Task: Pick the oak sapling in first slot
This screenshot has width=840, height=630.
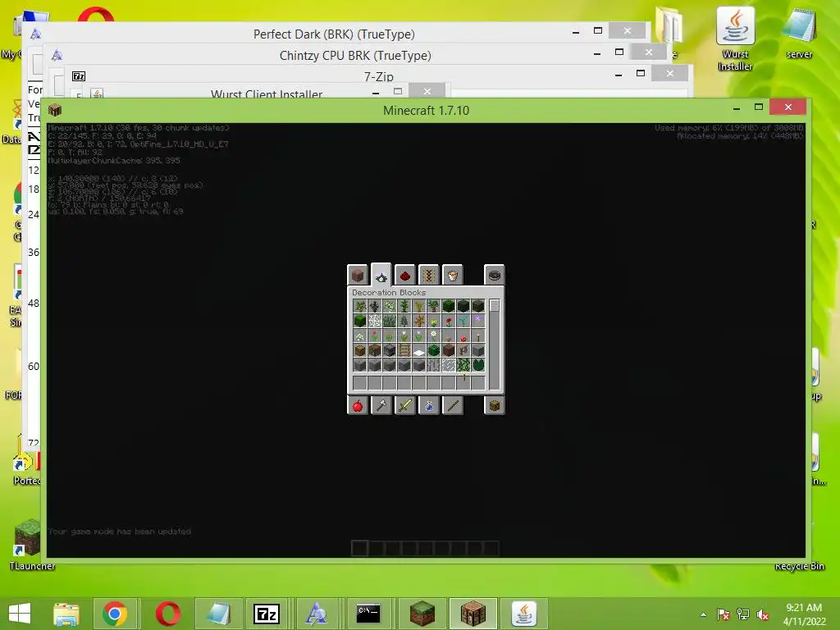Action: (360, 306)
